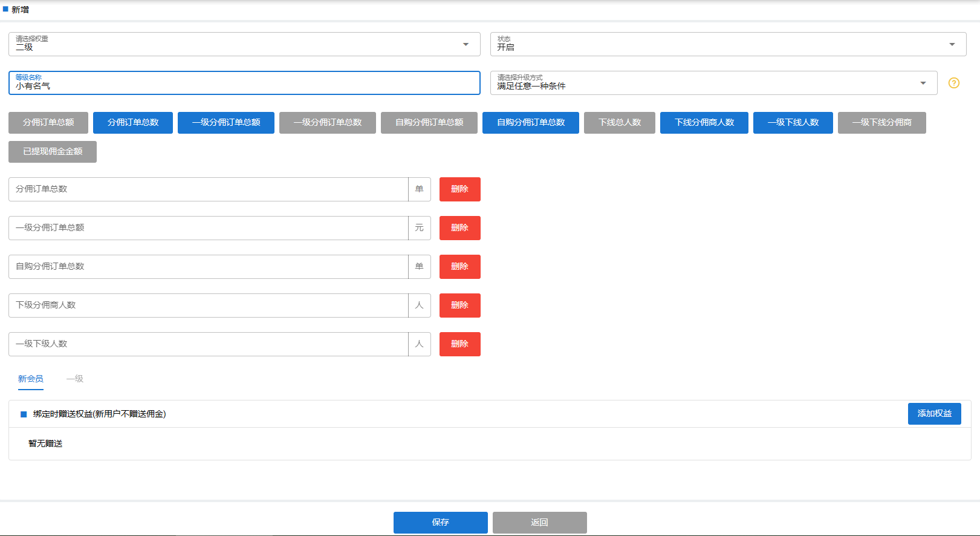The height and width of the screenshot is (536, 980).
Task: Click the 下级分佣商人数 input field
Action: pyautogui.click(x=209, y=306)
